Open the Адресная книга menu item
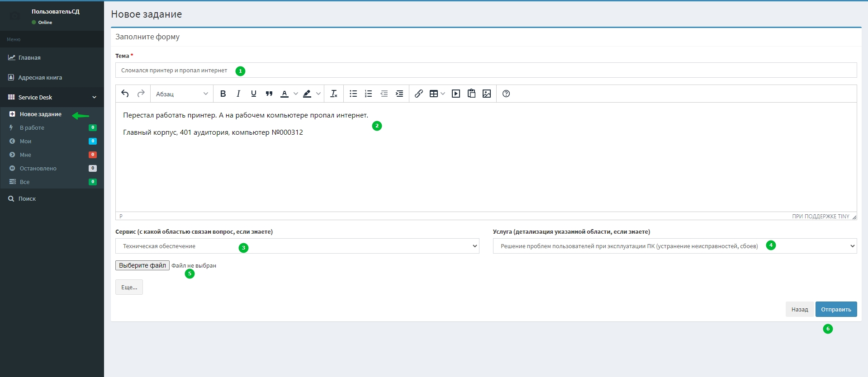This screenshot has width=868, height=377. (x=40, y=78)
